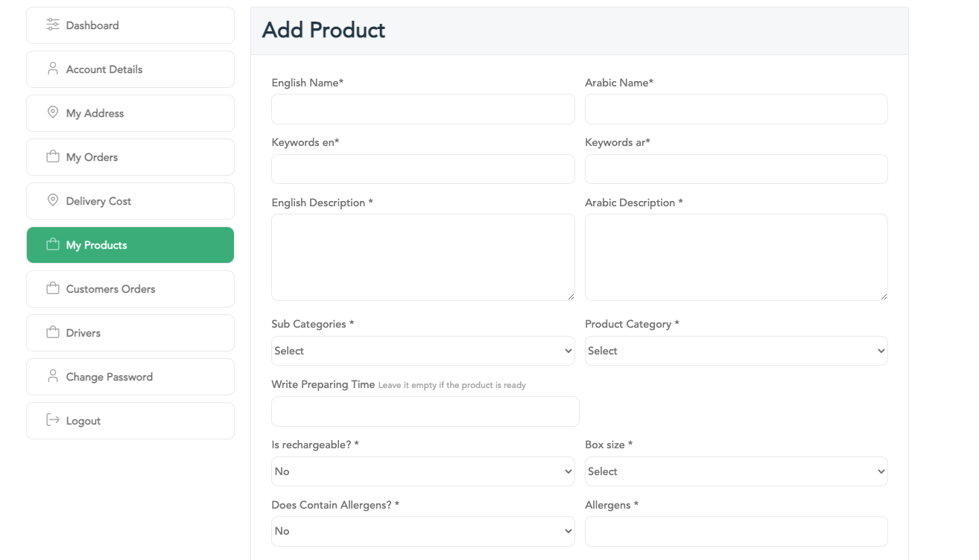Click the Drivers bag icon
The image size is (979, 560).
[53, 332]
